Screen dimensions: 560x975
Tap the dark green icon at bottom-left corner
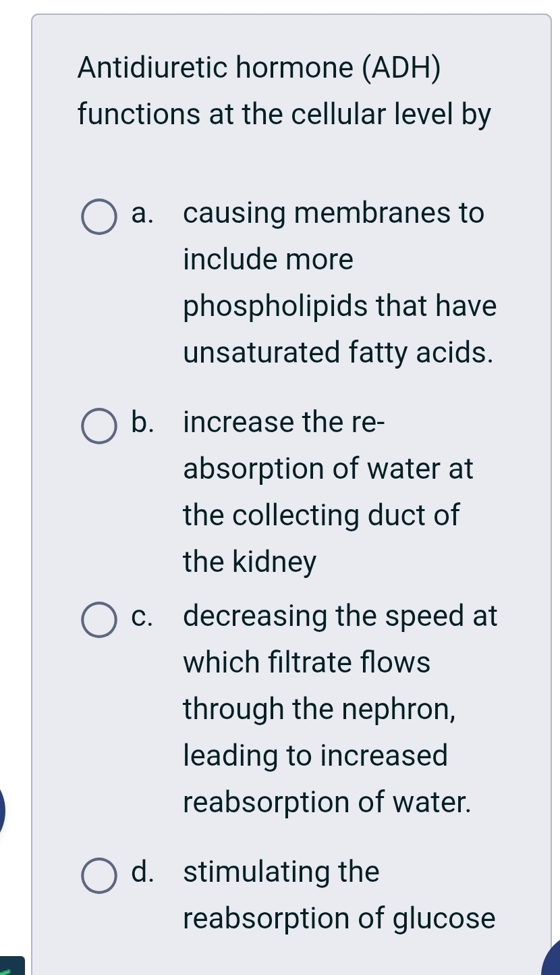pyautogui.click(x=12, y=966)
